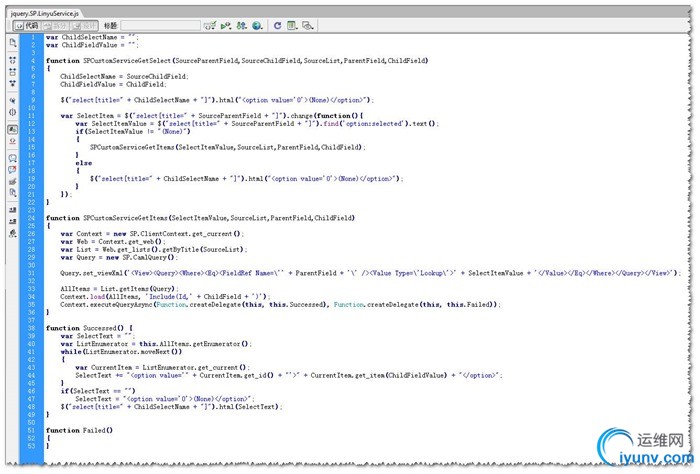700x474 pixels.
Task: Click 'var ChildFieldValue' declaration line
Action: pos(92,45)
